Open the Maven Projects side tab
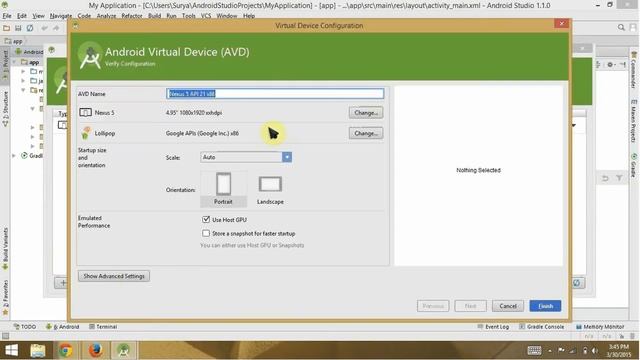The width and height of the screenshot is (640, 360). pyautogui.click(x=634, y=121)
